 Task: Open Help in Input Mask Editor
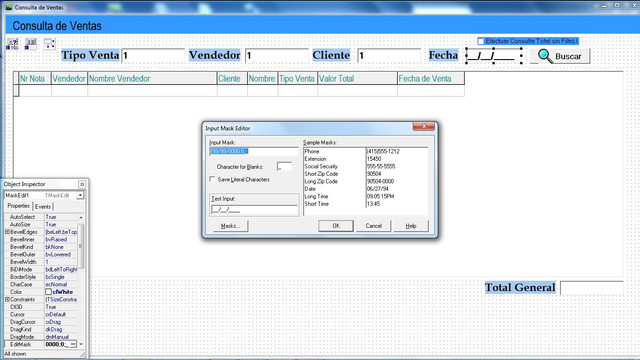tap(411, 226)
